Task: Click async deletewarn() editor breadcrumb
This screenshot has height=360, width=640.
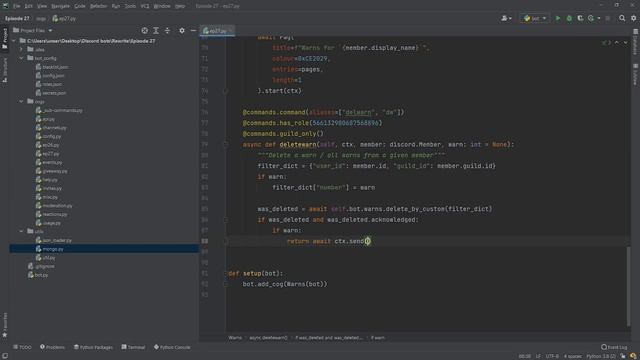Action: click(x=269, y=338)
